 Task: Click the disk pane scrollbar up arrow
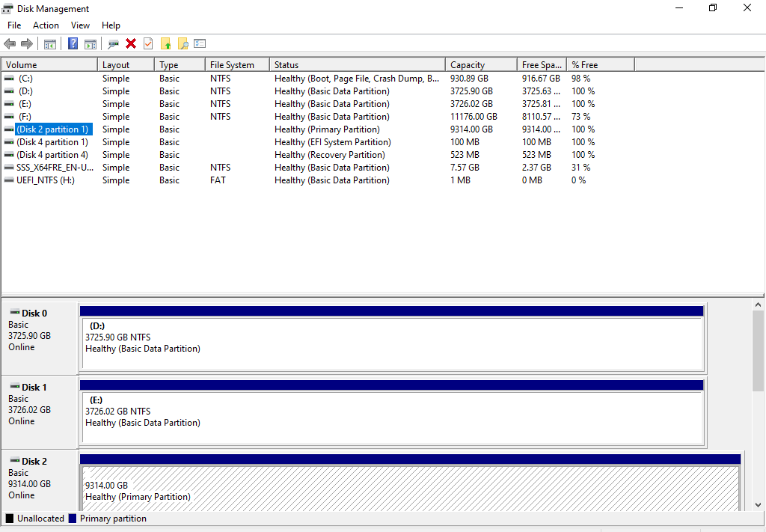click(x=758, y=305)
